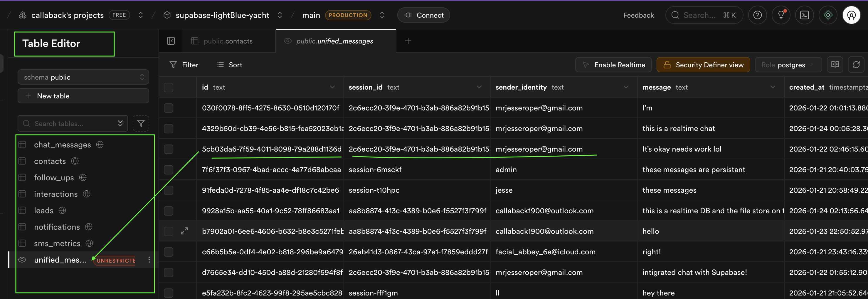Viewport: 868px width, 299px height.
Task: Open the tables list filter funnel icon
Action: tap(141, 123)
